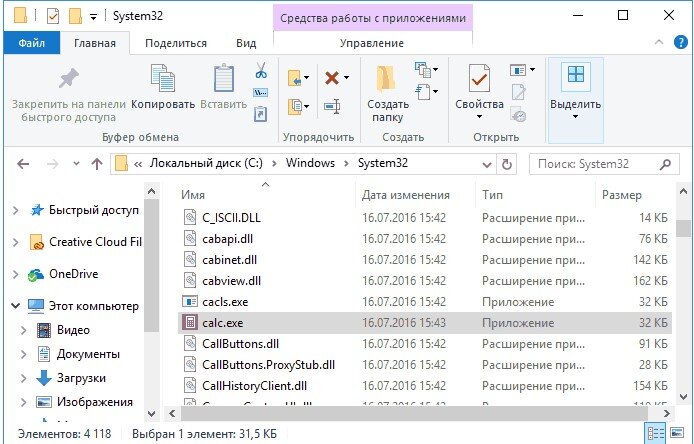Image resolution: width=694 pixels, height=444 pixels.
Task: Pin to Quick access (Закрепить на панели)
Action: click(x=69, y=94)
